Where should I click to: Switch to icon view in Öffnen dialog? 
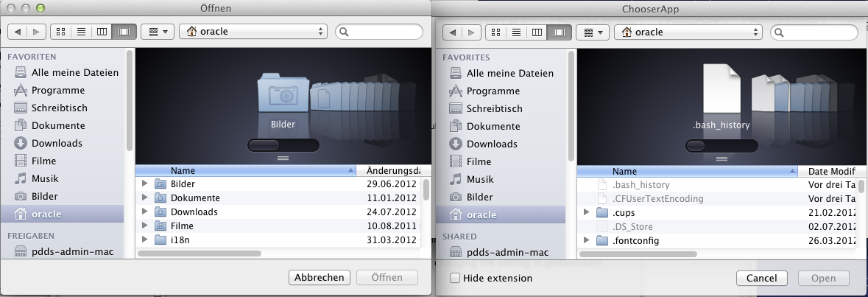pyautogui.click(x=60, y=32)
